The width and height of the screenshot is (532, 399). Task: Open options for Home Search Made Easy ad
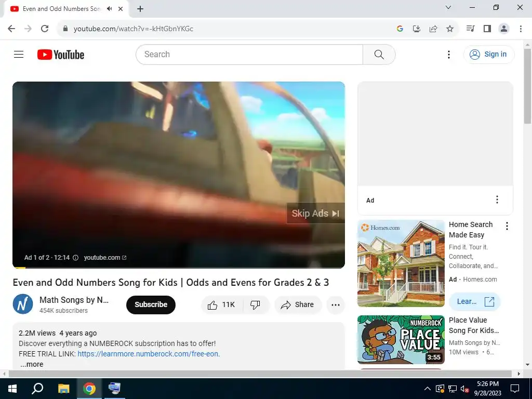[507, 226]
